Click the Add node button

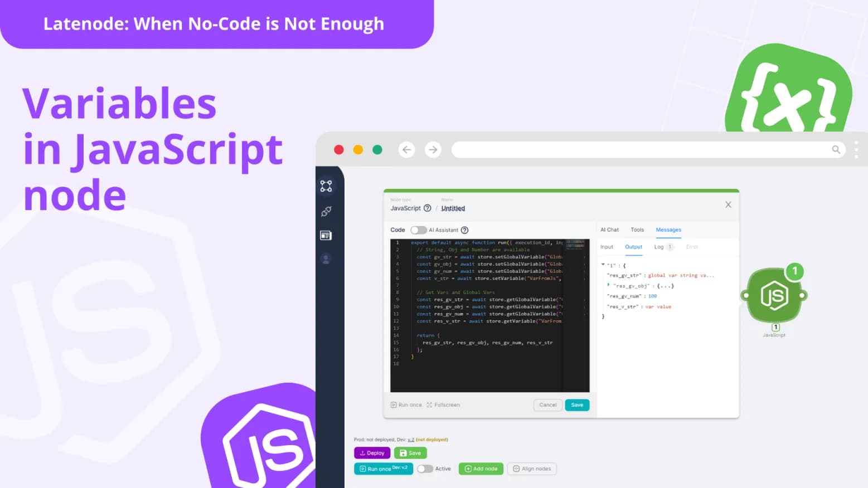481,469
